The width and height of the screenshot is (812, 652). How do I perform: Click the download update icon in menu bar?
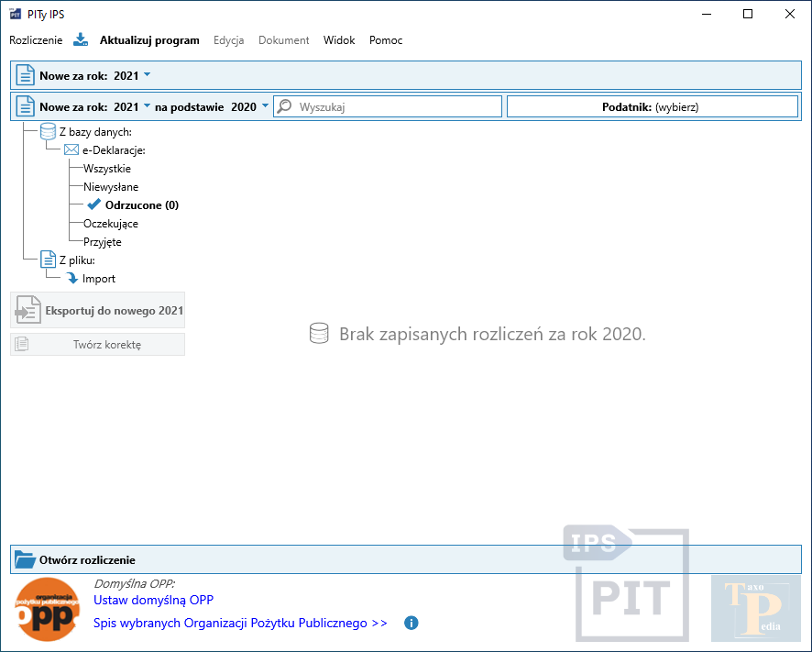point(81,39)
